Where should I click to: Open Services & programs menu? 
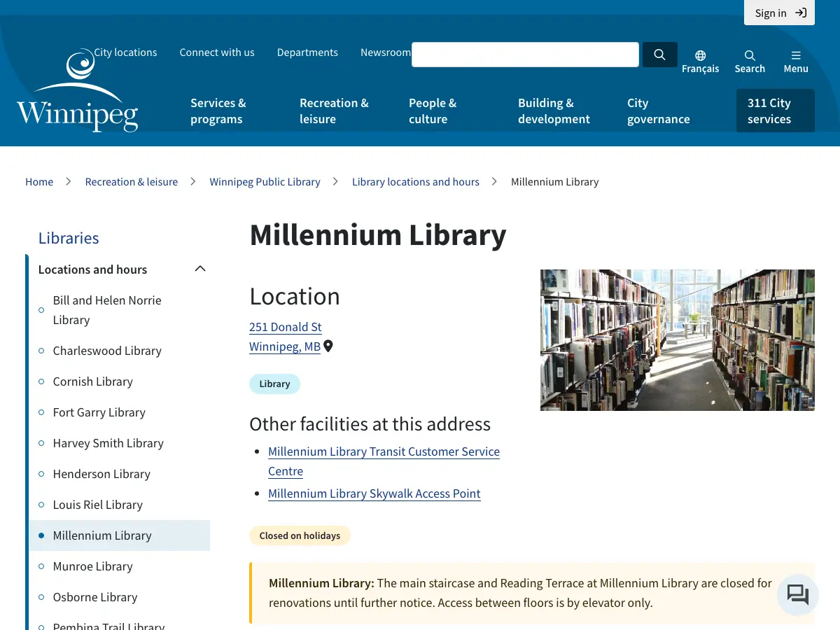coord(218,111)
